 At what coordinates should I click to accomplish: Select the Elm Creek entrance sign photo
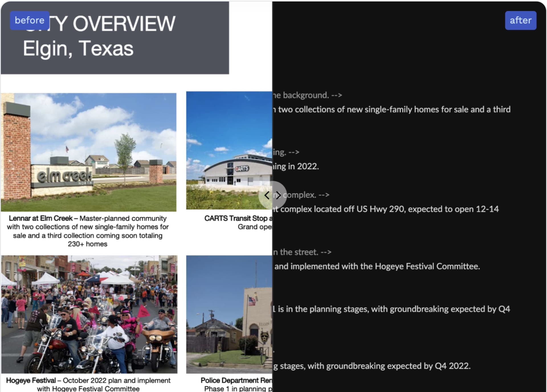(x=88, y=152)
